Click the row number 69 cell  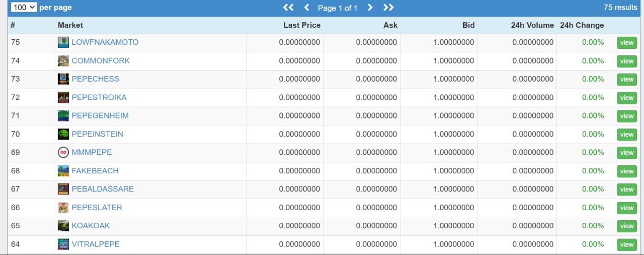pyautogui.click(x=16, y=152)
